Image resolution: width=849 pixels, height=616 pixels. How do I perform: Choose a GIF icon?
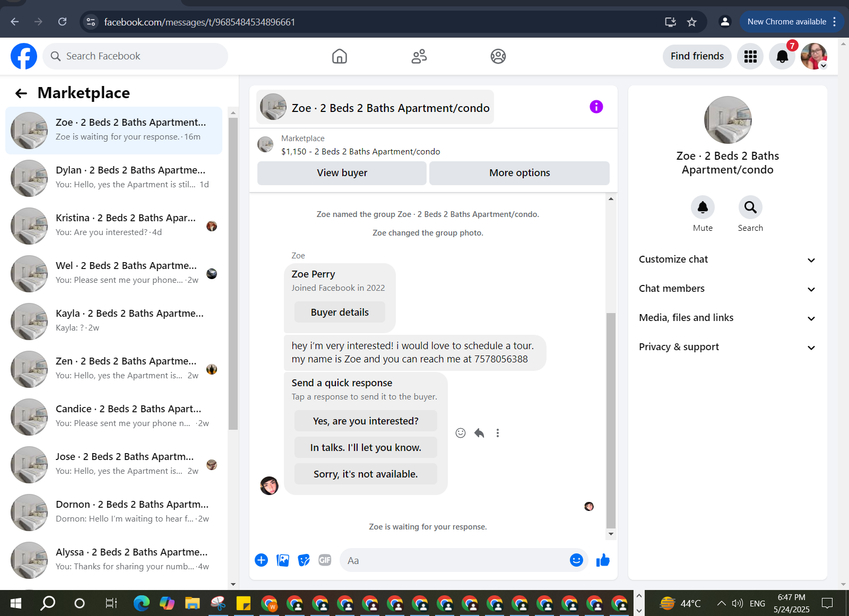325,560
